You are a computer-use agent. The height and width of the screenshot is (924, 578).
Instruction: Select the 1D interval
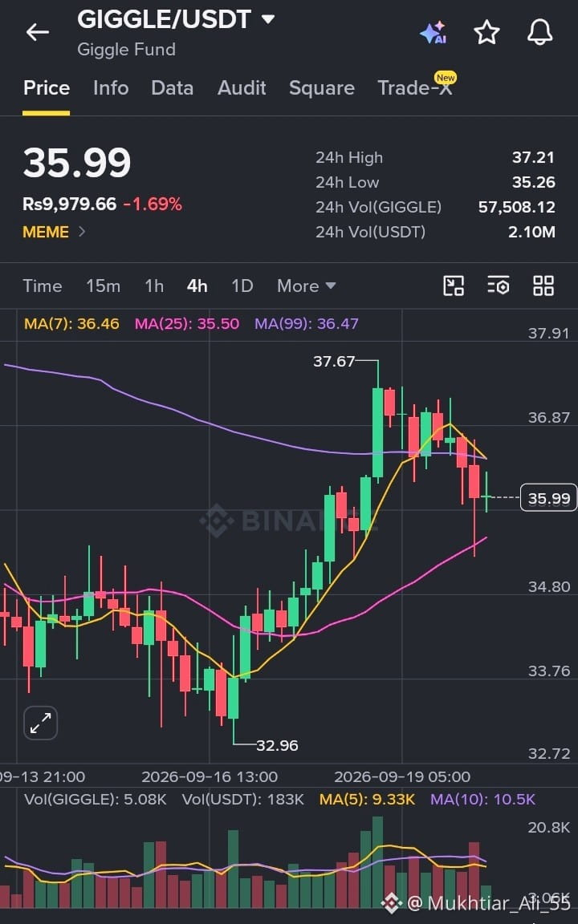242,286
